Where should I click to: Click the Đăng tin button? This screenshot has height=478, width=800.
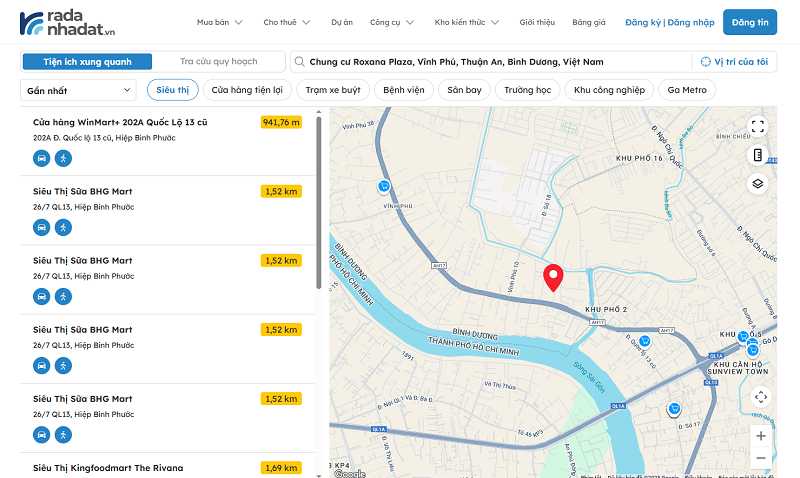click(750, 22)
